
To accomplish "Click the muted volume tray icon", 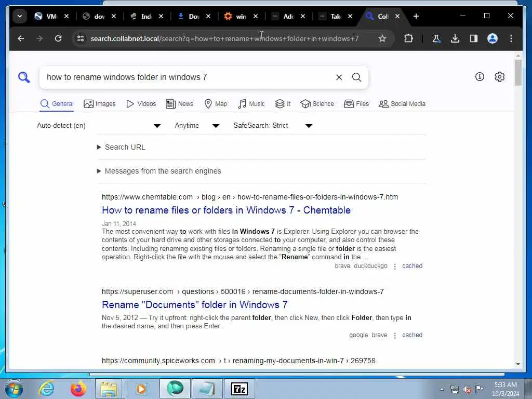I will coord(467,390).
